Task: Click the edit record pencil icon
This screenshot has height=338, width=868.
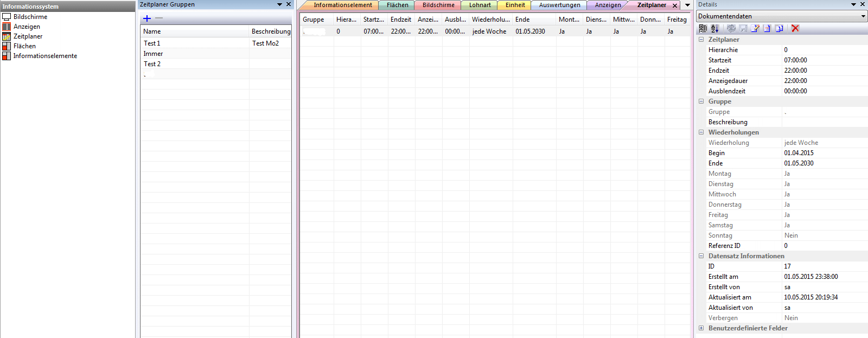Action: coord(755,28)
